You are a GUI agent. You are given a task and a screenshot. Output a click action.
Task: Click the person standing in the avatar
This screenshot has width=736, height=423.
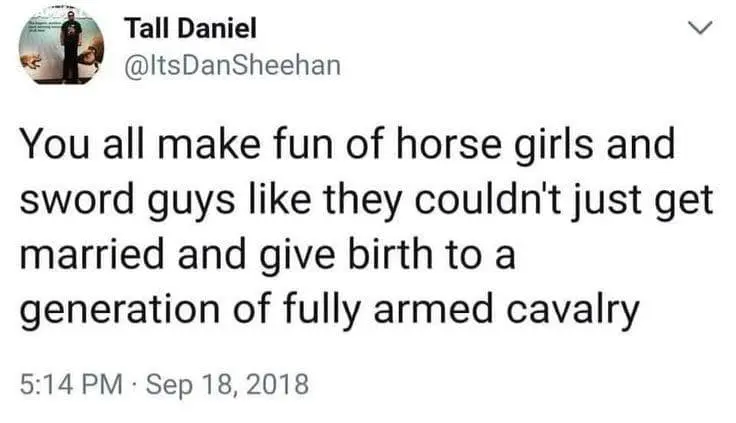(70, 48)
